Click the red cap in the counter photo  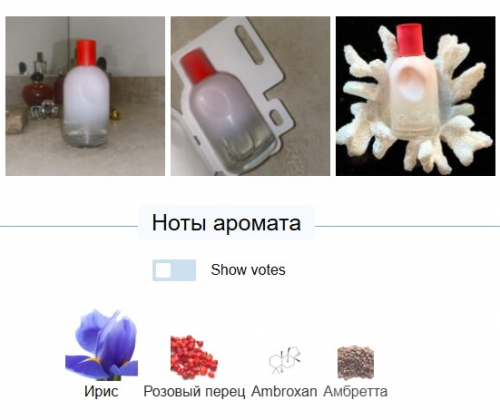coord(86,53)
